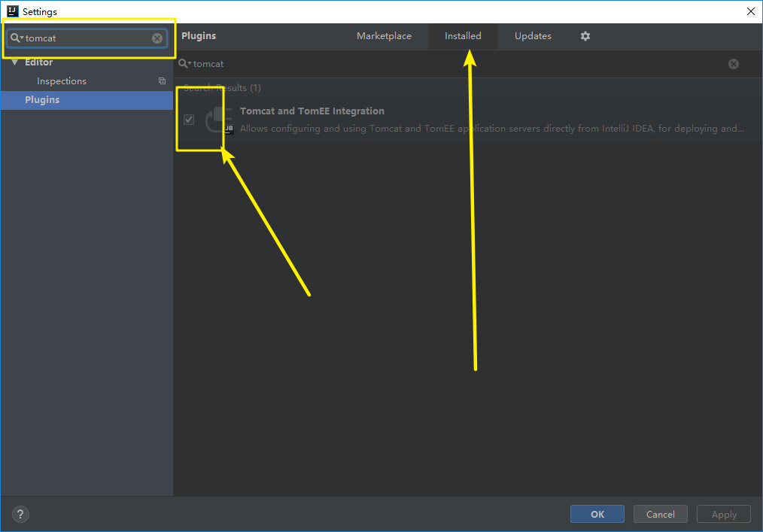The height and width of the screenshot is (532, 763).
Task: Click the Plugins panel heading
Action: pyautogui.click(x=199, y=36)
